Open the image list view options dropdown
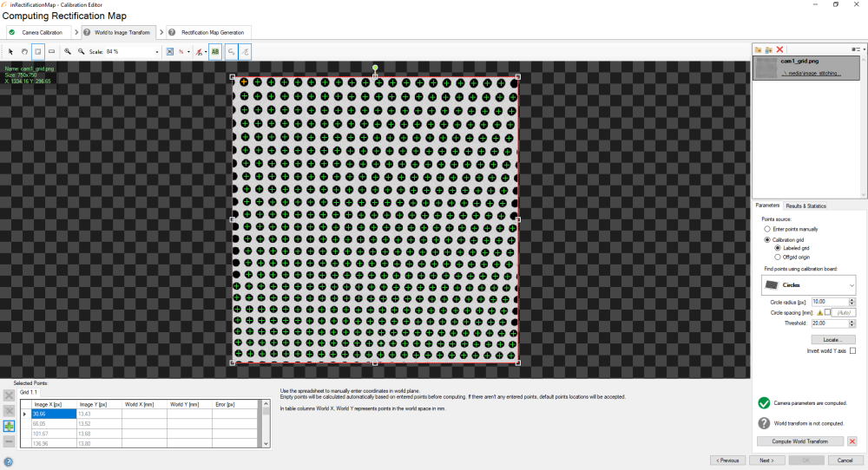Image resolution: width=868 pixels, height=470 pixels. pyautogui.click(x=858, y=50)
